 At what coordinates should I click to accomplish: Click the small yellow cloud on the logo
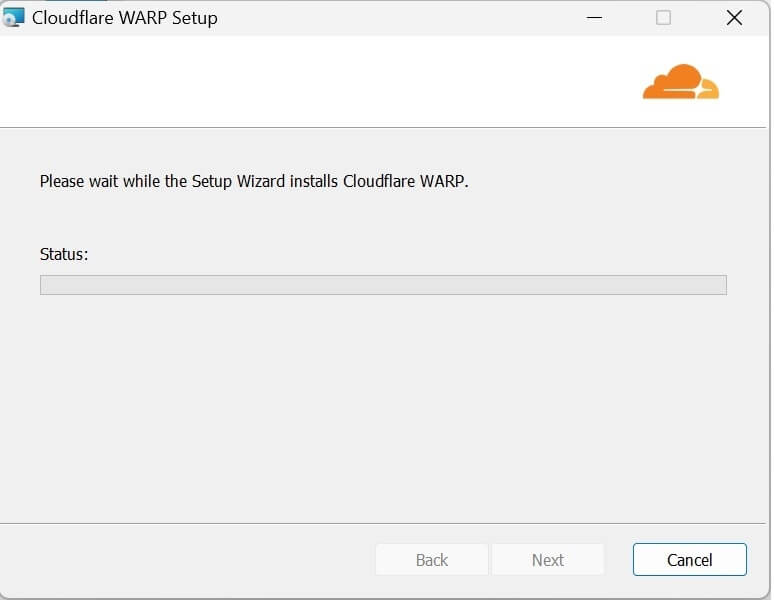(x=708, y=89)
